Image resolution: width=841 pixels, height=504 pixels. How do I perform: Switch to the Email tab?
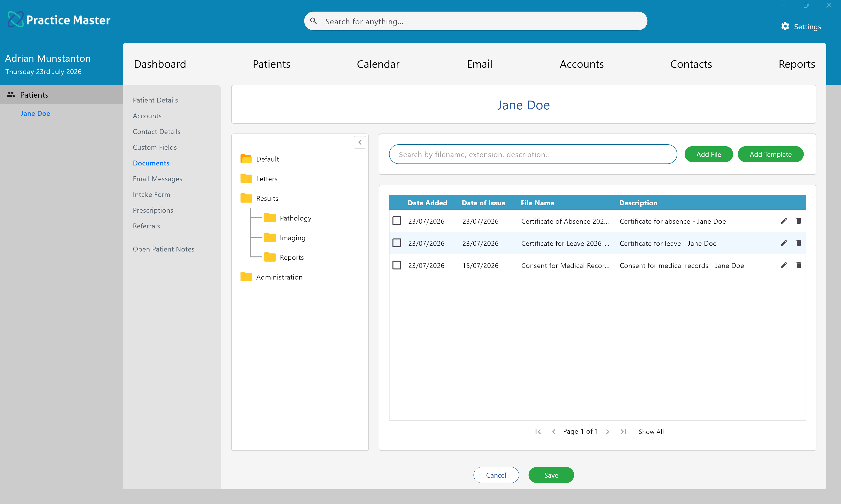pos(479,64)
